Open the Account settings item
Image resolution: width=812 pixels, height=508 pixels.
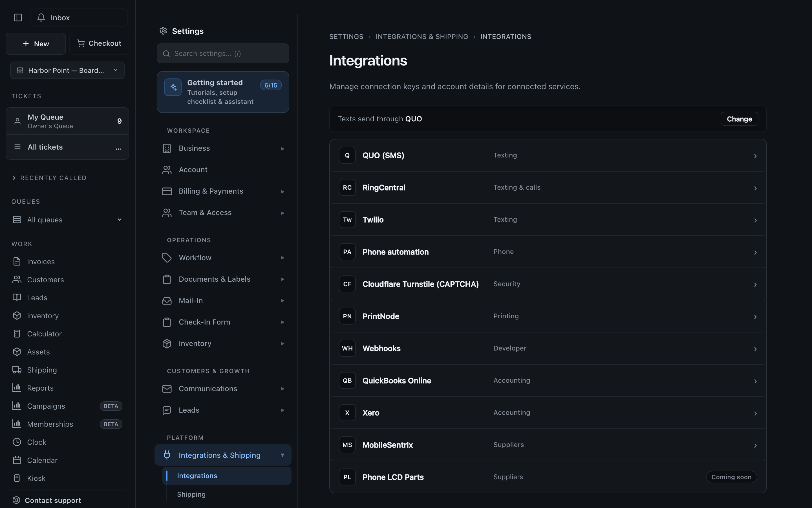pyautogui.click(x=223, y=170)
